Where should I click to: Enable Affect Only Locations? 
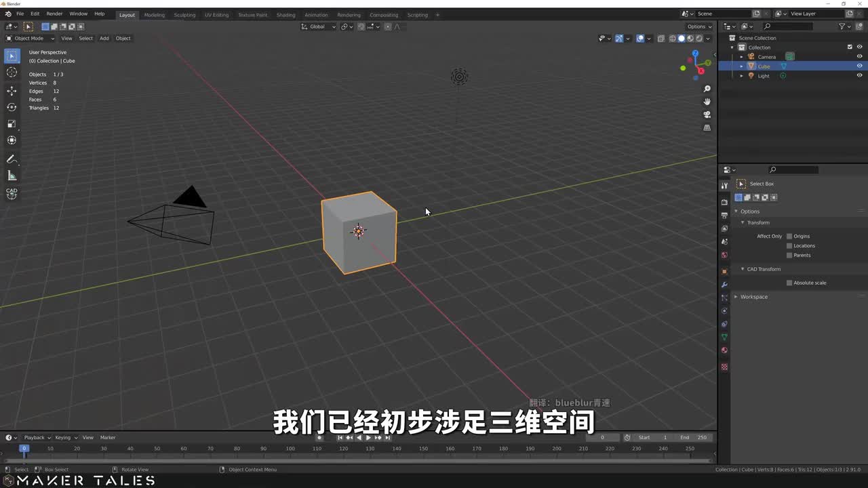tap(789, 245)
